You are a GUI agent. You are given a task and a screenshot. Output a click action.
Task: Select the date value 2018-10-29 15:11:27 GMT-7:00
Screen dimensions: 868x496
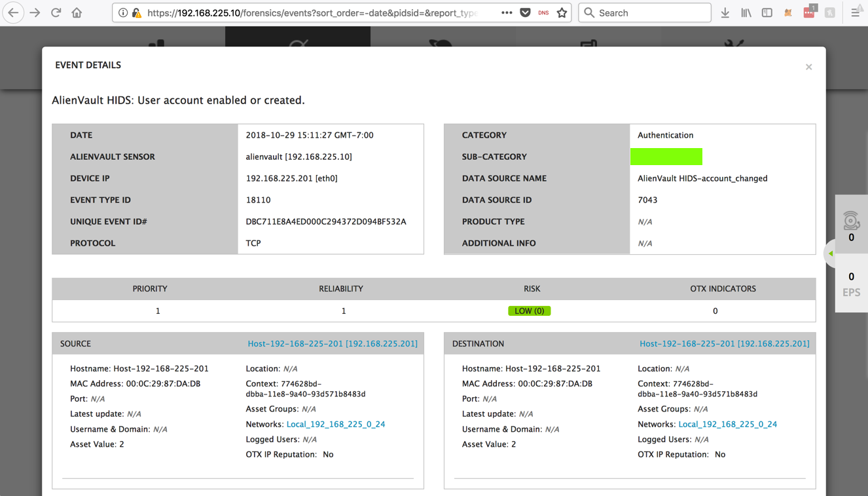[x=310, y=135]
